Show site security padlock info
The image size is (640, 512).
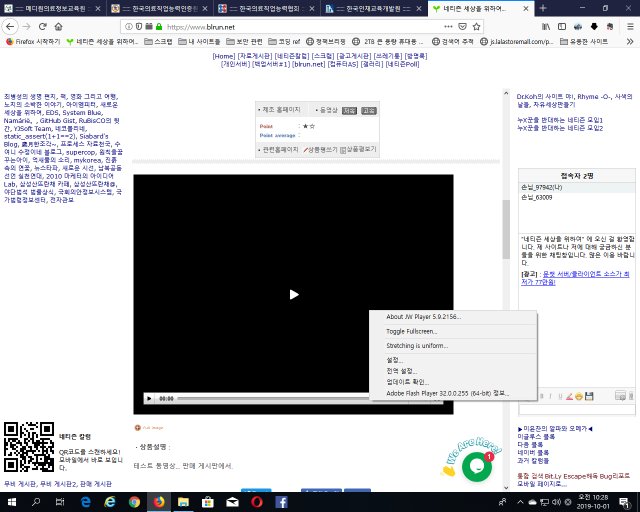point(159,27)
